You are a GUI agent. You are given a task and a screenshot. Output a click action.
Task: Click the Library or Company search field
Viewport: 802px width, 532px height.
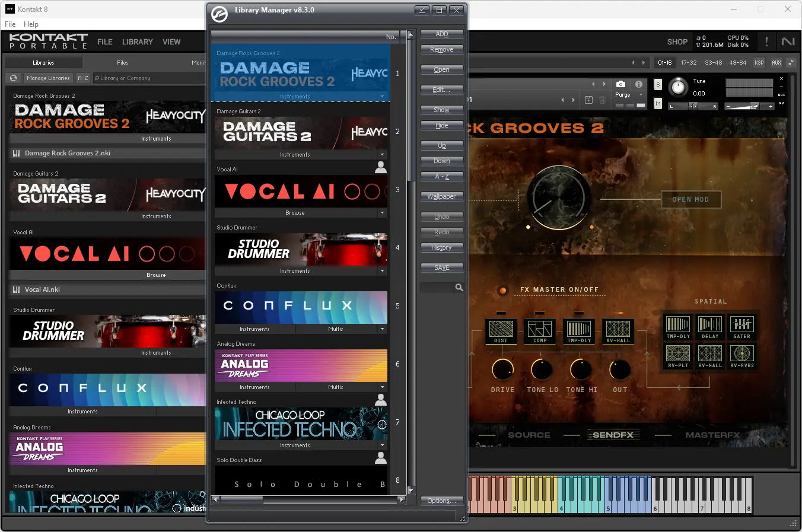pyautogui.click(x=148, y=78)
